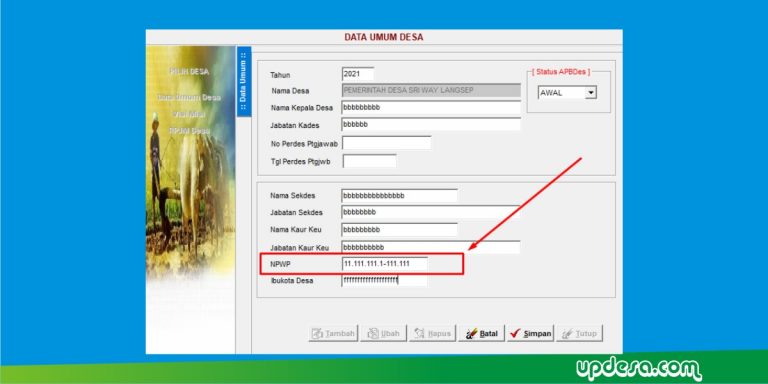
Task: Click the greyed Tambah button
Action: pos(334,334)
